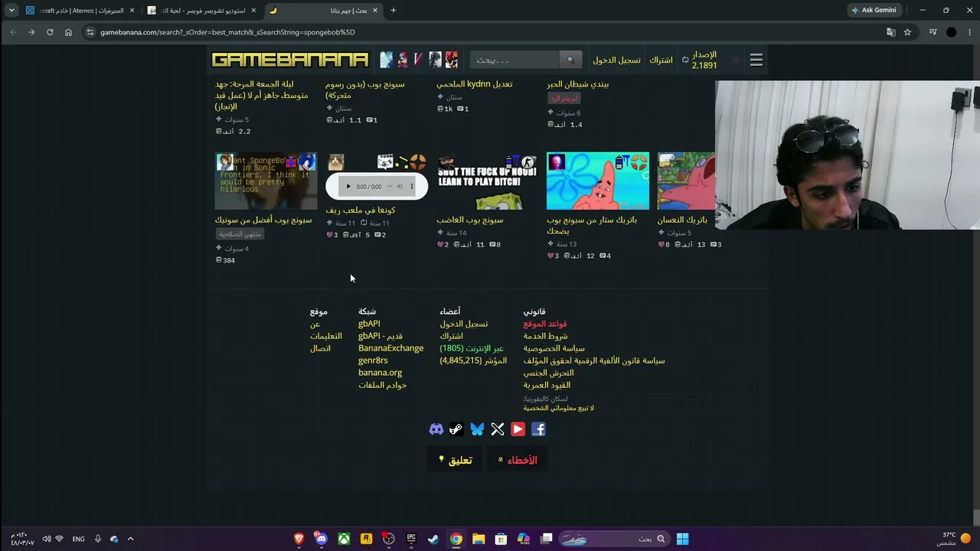
Task: Open the banana.org footer link
Action: coord(380,373)
